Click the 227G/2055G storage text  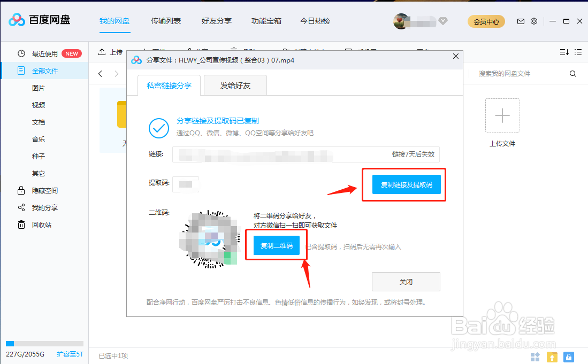pyautogui.click(x=25, y=354)
